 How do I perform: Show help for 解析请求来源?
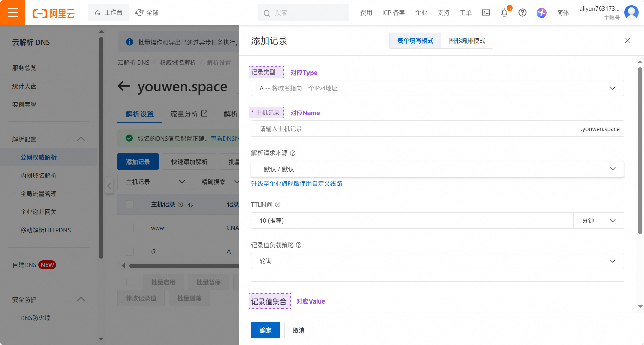(293, 153)
